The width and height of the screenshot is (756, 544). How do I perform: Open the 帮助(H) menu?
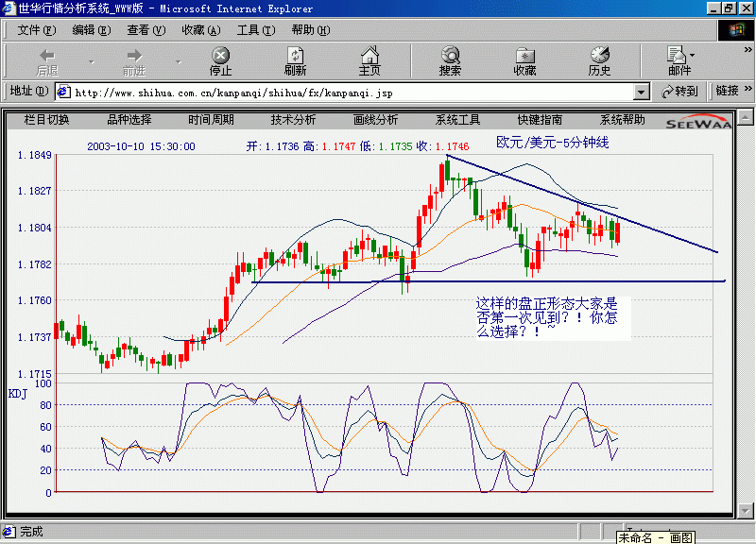click(x=311, y=30)
